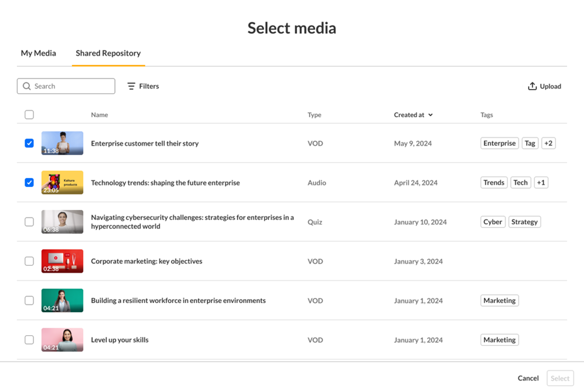Open the cybersecurity quiz thumbnail
Screen dimensions: 584x392
(62, 222)
